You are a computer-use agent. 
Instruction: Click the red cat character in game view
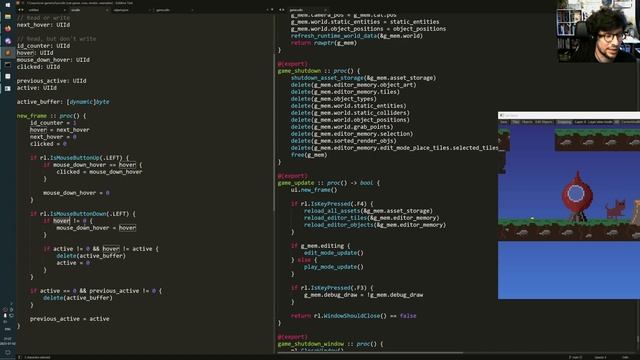[x=616, y=208]
